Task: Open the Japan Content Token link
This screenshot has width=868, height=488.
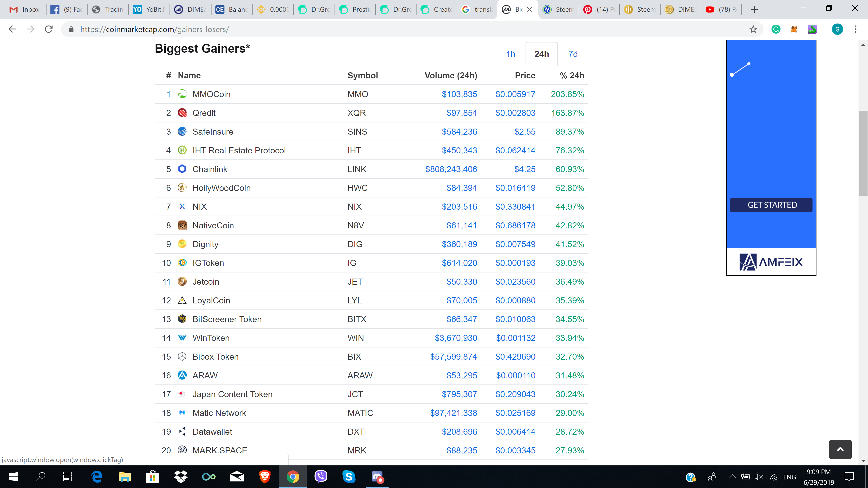Action: [232, 394]
